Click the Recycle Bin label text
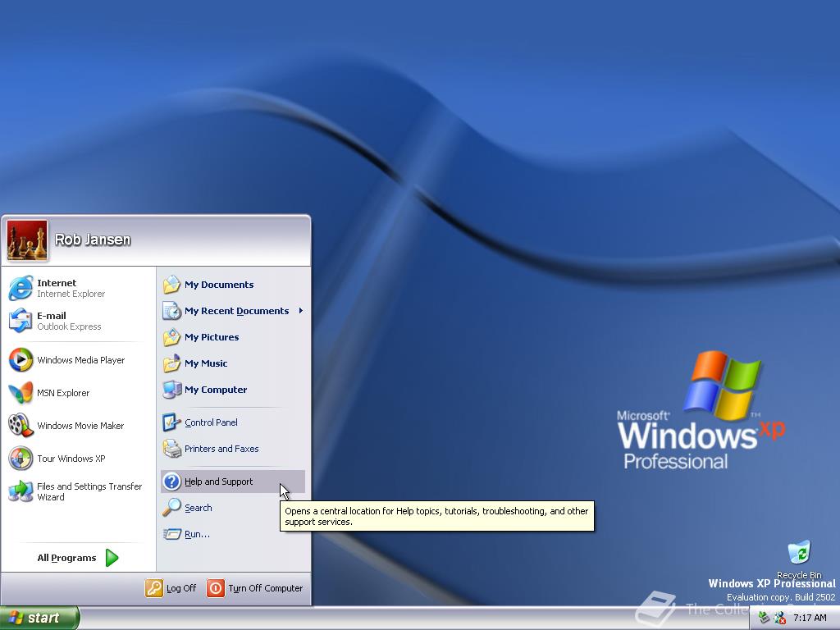840x630 pixels. 799,575
